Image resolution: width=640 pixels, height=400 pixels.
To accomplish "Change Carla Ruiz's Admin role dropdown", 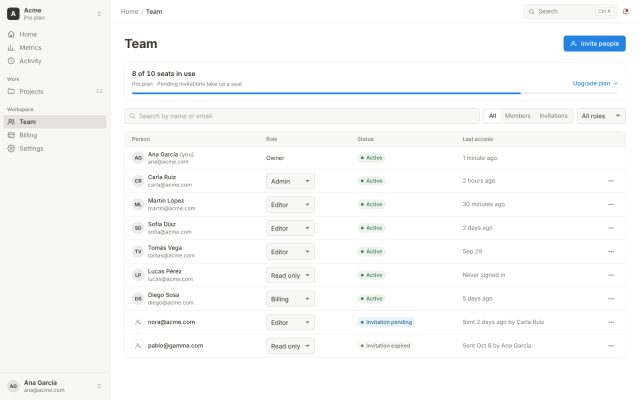I will tap(290, 181).
